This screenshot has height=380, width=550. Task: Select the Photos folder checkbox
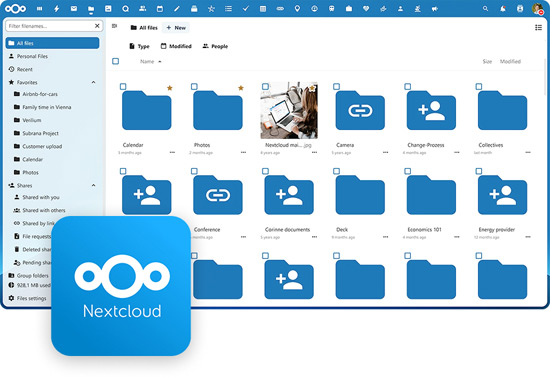tap(194, 86)
